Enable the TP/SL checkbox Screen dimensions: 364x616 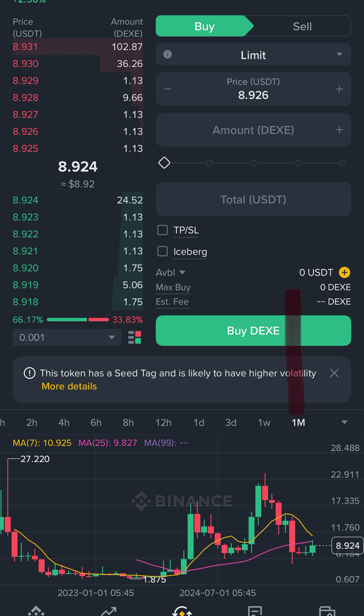163,230
